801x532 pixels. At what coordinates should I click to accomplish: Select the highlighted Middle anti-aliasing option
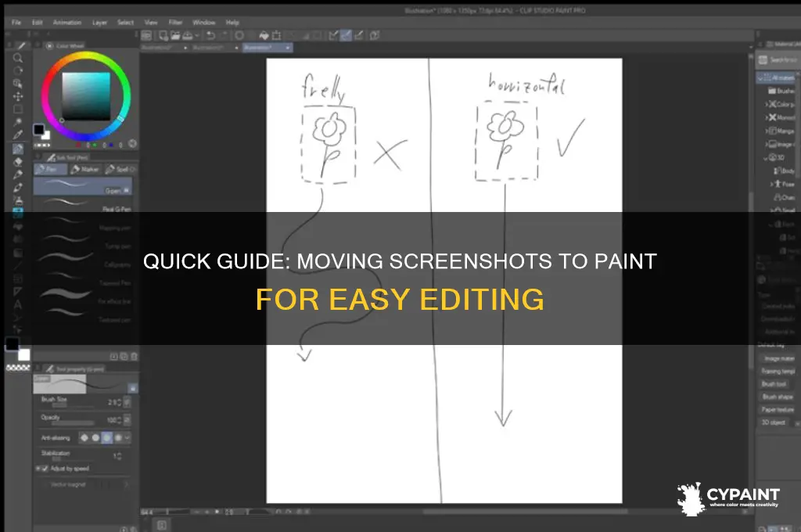point(106,437)
